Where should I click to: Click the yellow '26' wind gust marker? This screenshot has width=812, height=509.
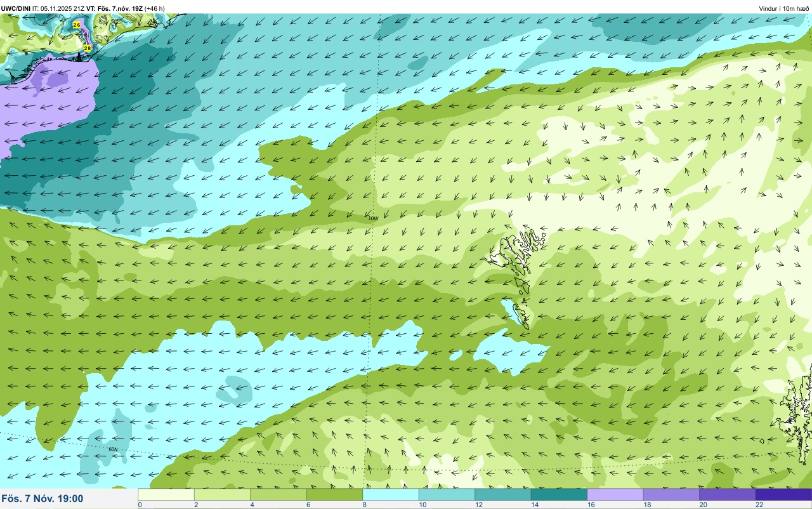pos(77,24)
